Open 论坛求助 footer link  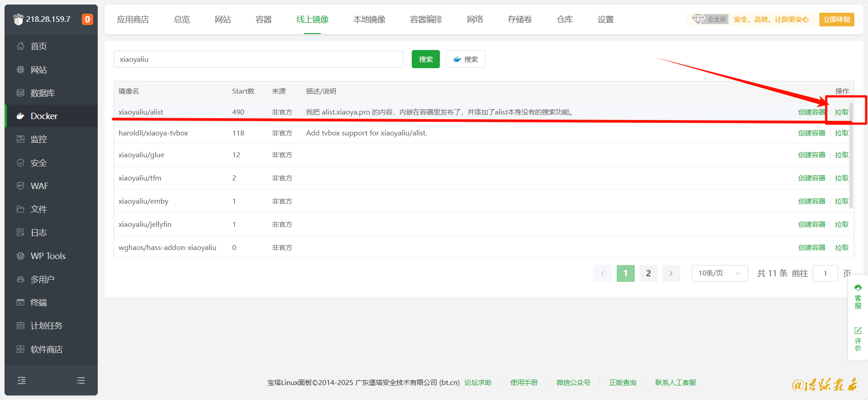pyautogui.click(x=478, y=383)
